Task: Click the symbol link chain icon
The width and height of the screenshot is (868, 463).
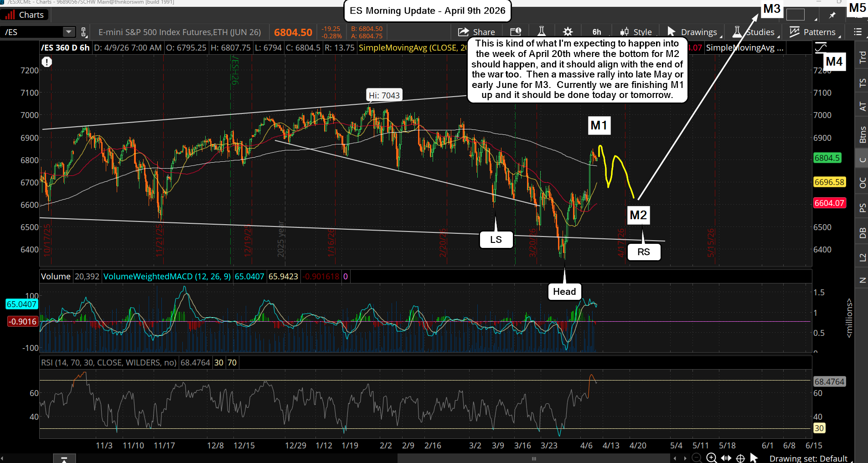Action: pyautogui.click(x=84, y=32)
